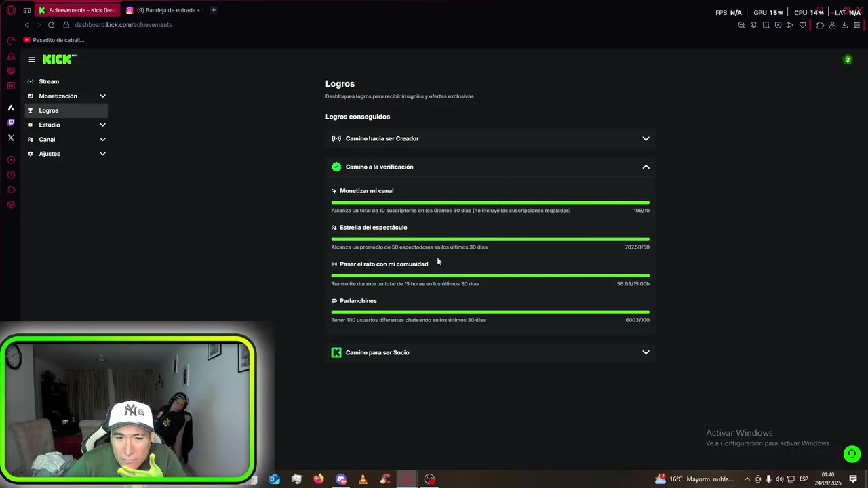Open the weather widget showing 16°C

694,479
